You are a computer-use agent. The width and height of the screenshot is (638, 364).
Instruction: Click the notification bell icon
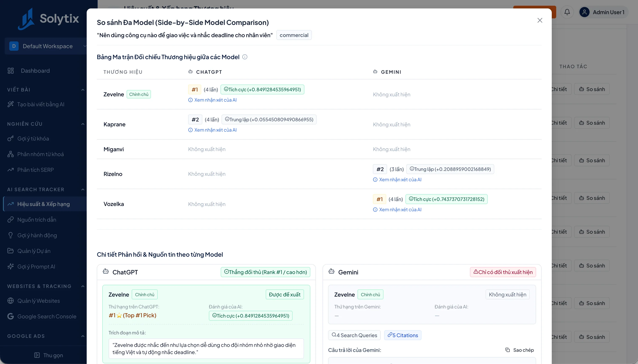(x=567, y=12)
